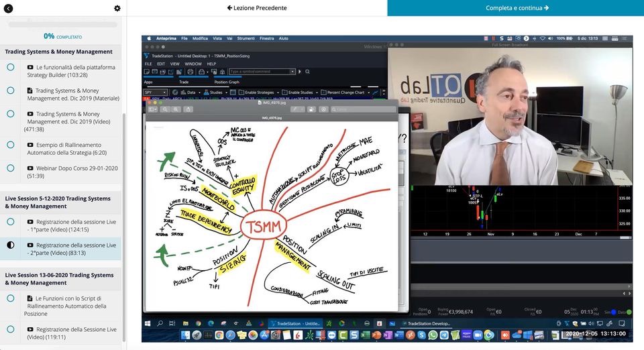644x350 pixels.
Task: Click the Wi-Fi icon in the macOS menu bar
Action: [x=542, y=39]
